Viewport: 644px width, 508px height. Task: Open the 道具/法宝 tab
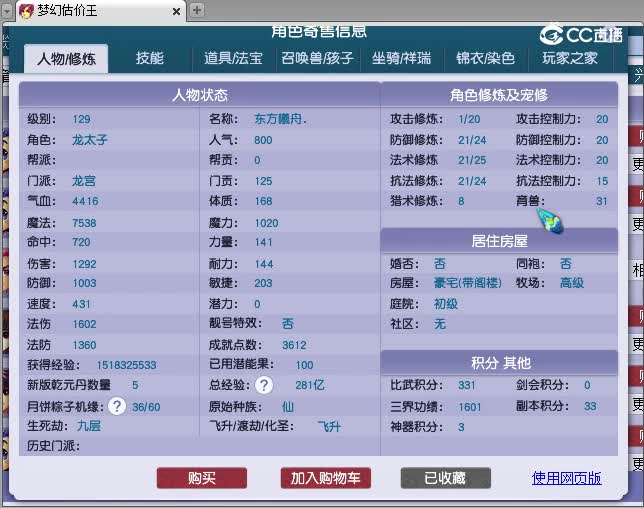[233, 58]
